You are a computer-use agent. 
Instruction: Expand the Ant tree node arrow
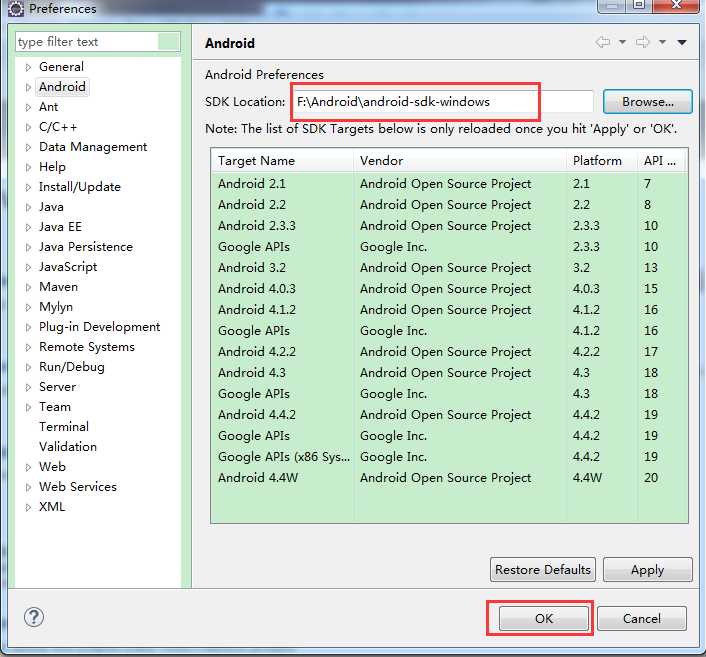28,107
